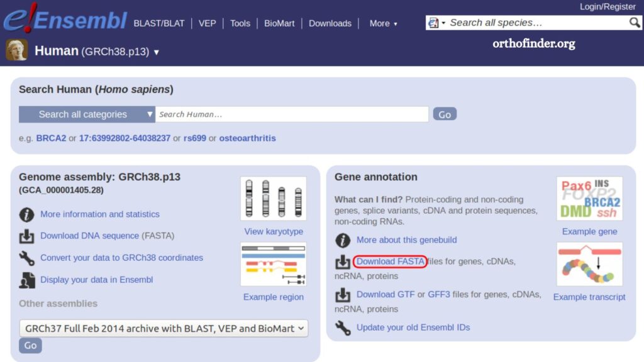Open More information and statistics link
This screenshot has width=644, height=362.
click(100, 214)
